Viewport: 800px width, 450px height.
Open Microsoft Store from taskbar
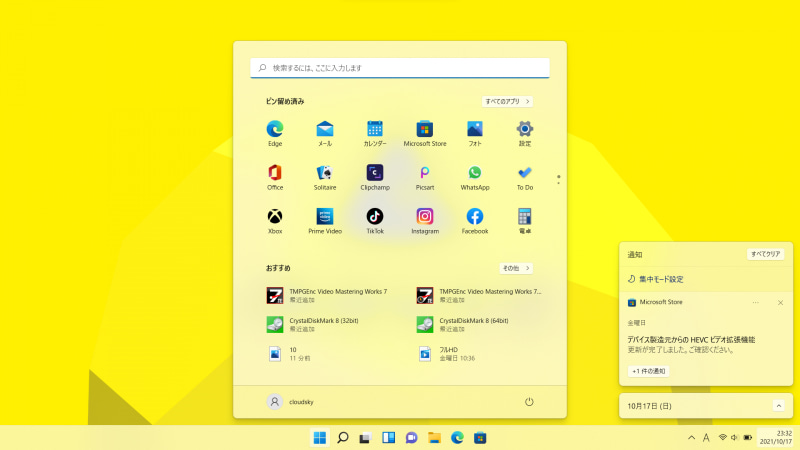point(480,438)
